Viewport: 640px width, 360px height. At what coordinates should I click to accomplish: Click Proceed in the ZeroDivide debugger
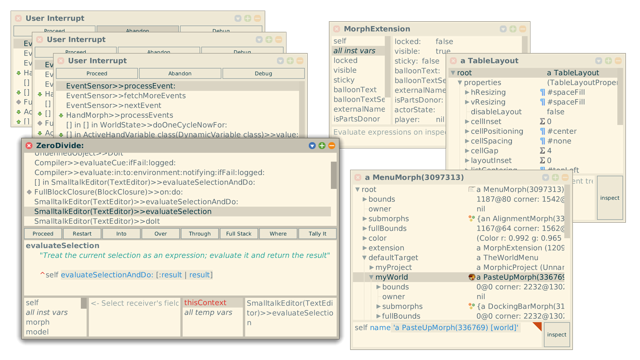[43, 234]
